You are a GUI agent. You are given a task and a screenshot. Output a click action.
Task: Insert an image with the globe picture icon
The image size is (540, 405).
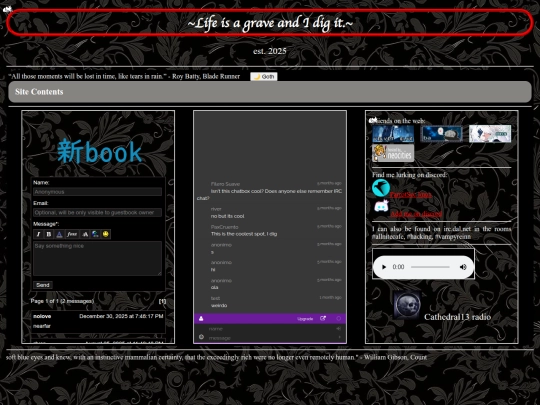point(95,235)
